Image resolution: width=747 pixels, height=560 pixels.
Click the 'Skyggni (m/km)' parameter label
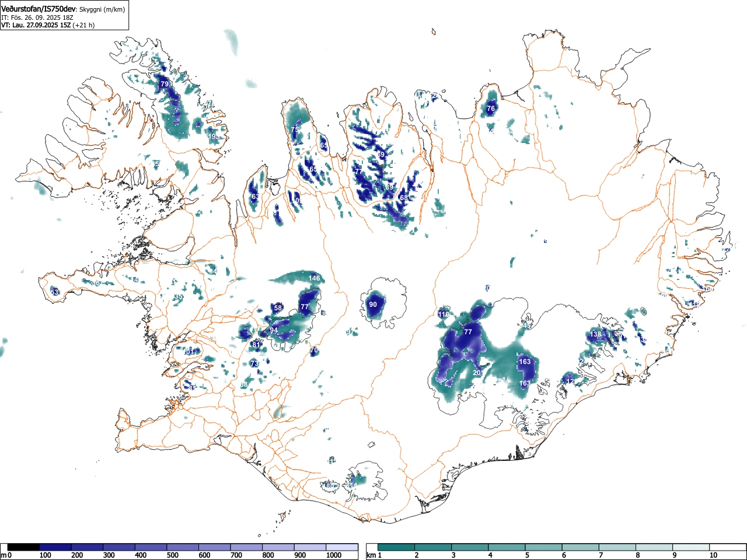coord(102,9)
